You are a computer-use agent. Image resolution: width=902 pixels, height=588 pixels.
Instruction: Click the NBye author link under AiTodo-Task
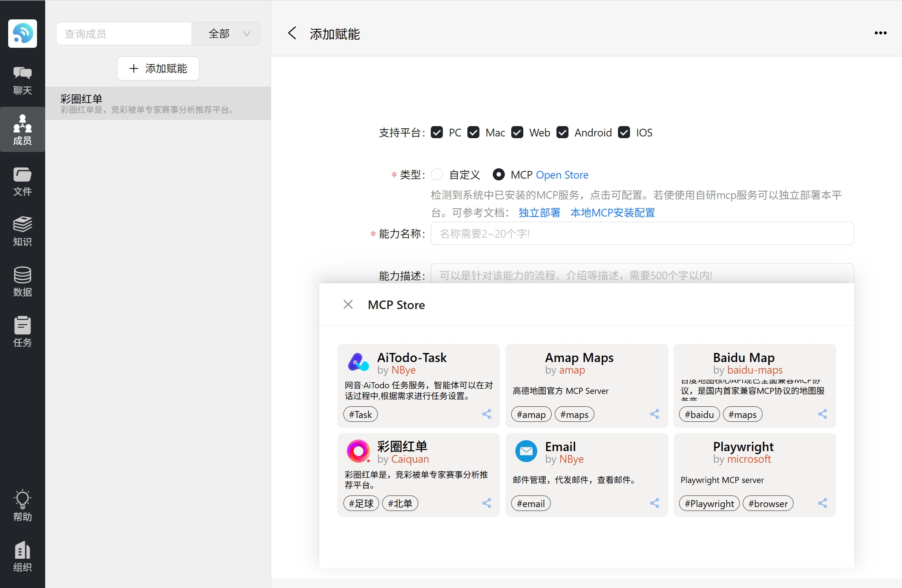point(403,370)
